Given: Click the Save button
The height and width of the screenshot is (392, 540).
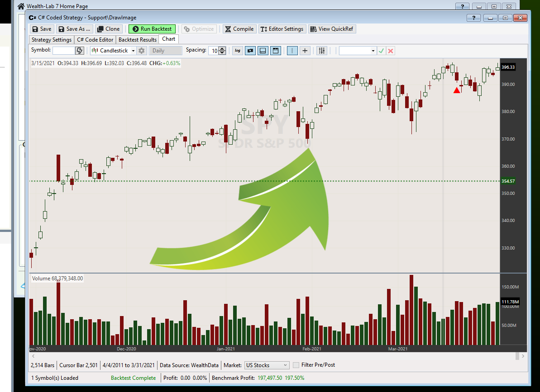Looking at the screenshot, I should [42, 29].
